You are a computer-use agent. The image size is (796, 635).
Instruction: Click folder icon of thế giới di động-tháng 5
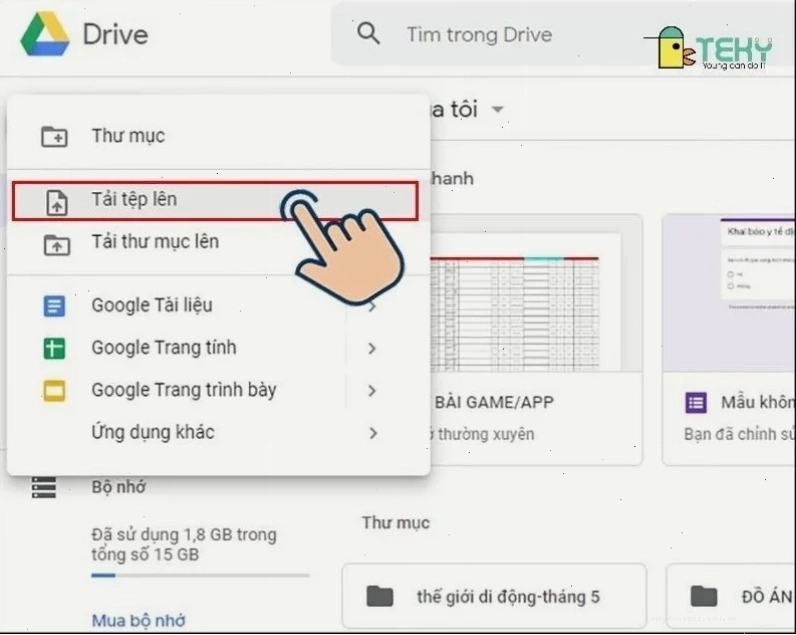(x=380, y=596)
